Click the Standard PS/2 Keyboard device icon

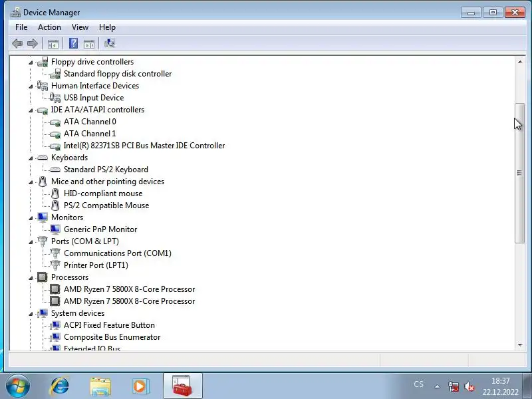click(55, 170)
